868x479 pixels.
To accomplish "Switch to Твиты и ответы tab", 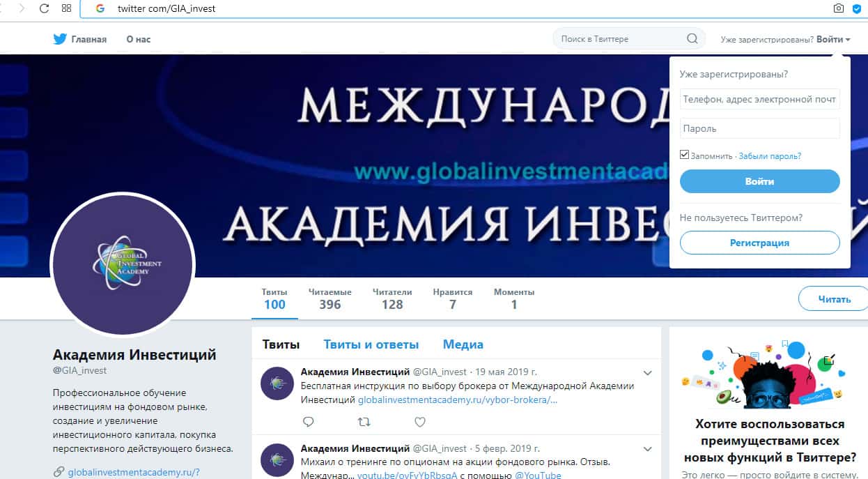I will point(371,344).
